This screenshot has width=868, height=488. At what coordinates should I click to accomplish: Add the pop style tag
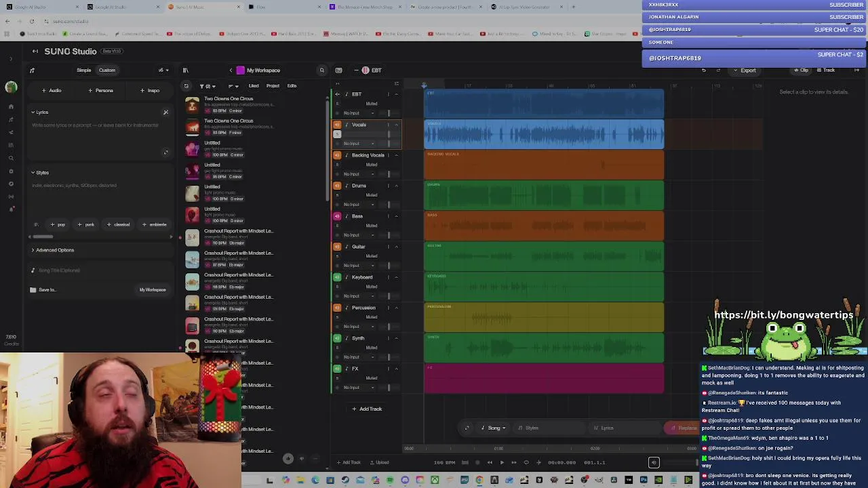tap(58, 224)
